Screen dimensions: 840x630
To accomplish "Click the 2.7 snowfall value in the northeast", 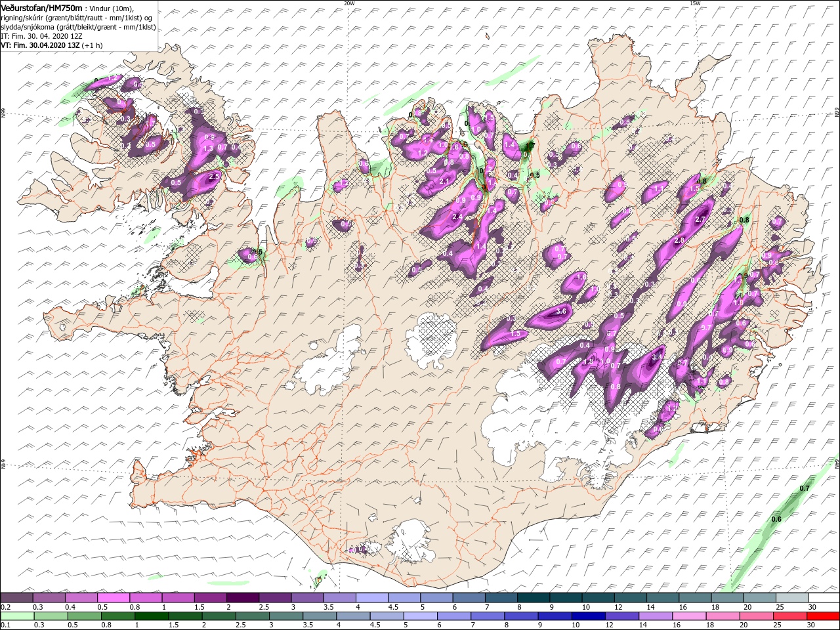I will coord(700,220).
